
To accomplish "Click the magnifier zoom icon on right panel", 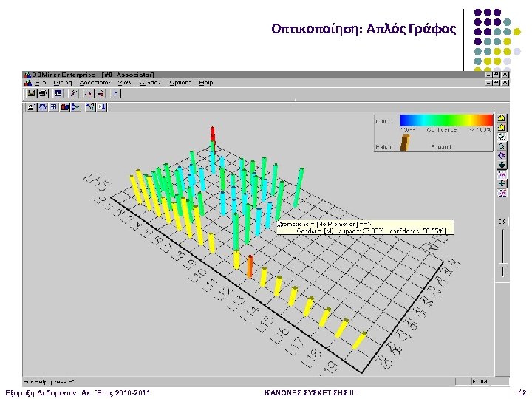I will coord(502,146).
